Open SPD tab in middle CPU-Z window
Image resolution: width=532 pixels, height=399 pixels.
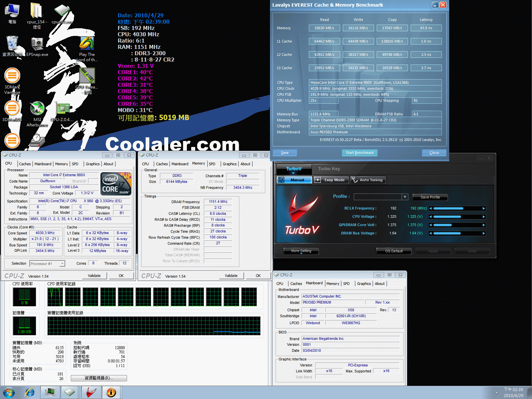pos(212,164)
